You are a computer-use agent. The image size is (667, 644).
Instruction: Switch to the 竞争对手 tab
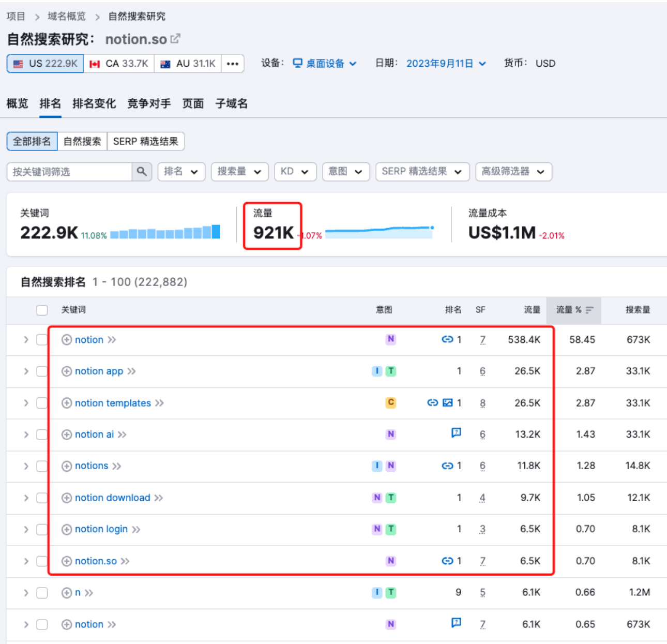point(149,103)
